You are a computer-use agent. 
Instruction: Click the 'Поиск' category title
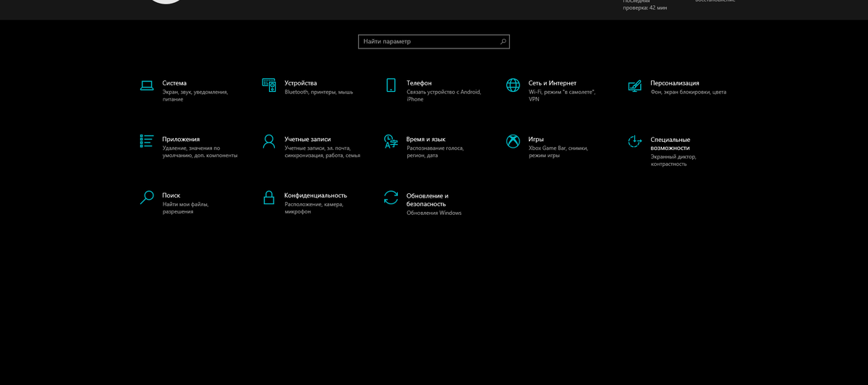171,195
